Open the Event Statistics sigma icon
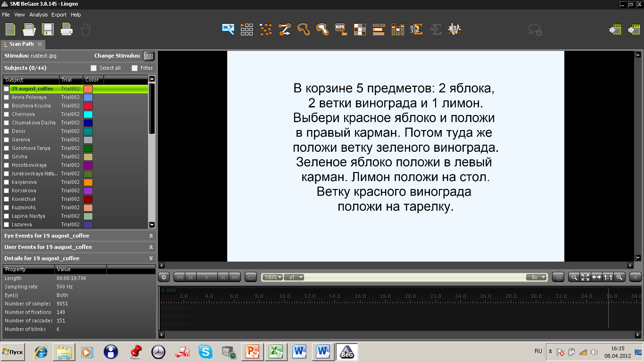The width and height of the screenshot is (644, 362). coord(415,29)
